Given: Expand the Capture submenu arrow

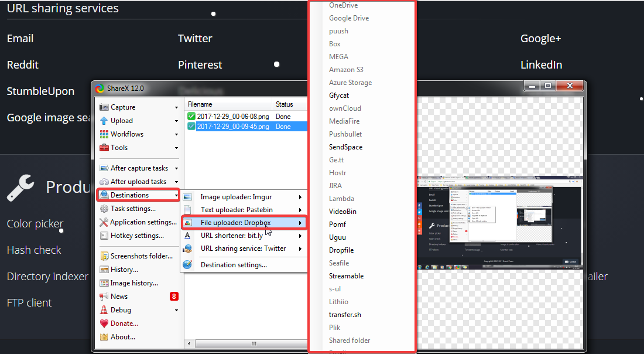Looking at the screenshot, I should click(177, 108).
